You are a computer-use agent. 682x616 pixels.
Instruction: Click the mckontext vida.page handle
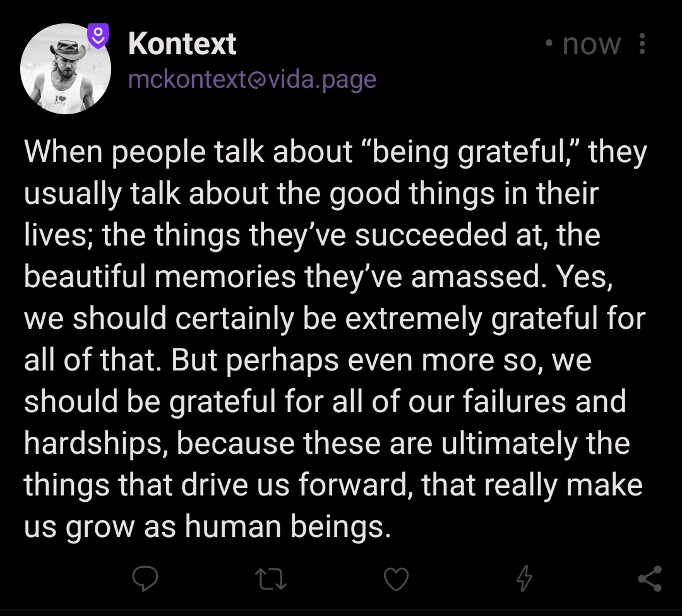tap(252, 80)
